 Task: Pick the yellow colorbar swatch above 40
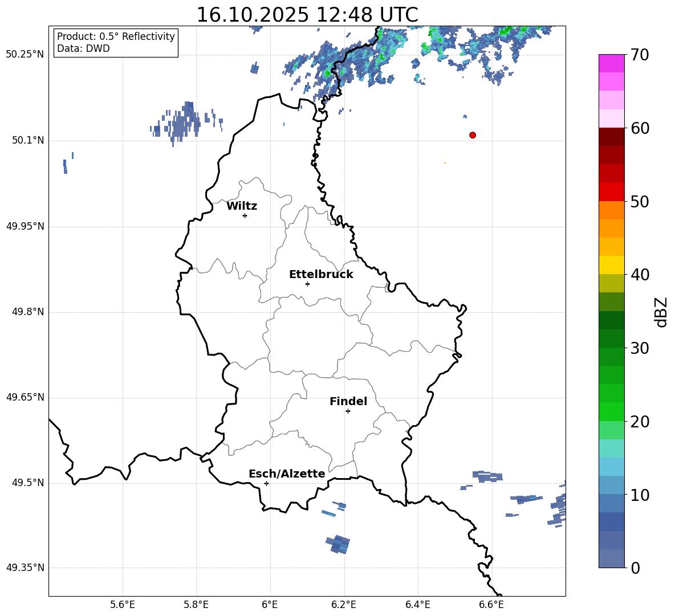point(612,264)
